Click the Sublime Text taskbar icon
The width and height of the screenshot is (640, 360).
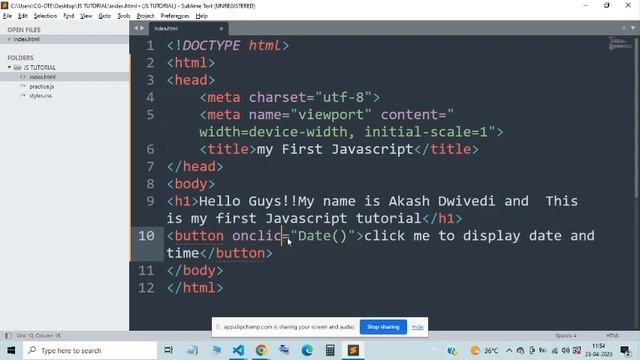click(353, 351)
